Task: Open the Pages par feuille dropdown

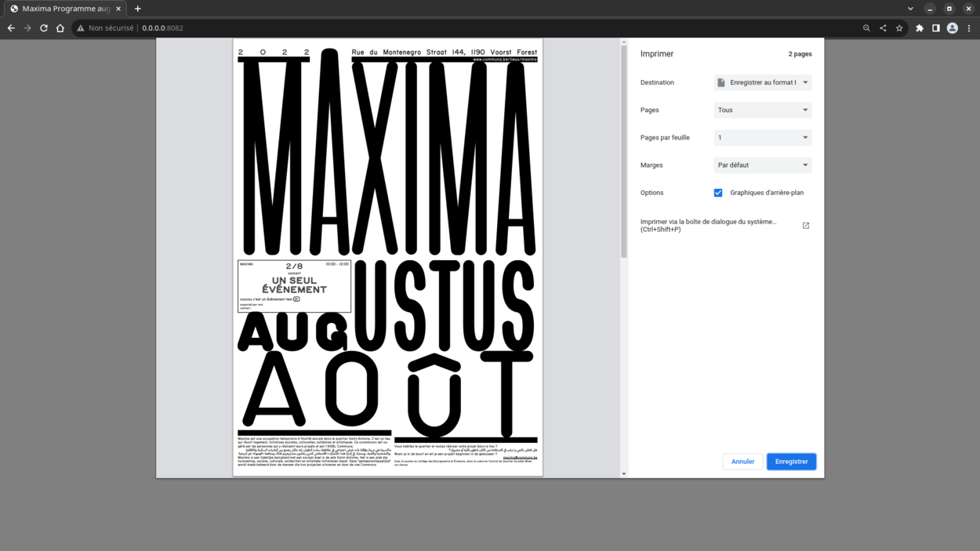Action: pyautogui.click(x=762, y=137)
